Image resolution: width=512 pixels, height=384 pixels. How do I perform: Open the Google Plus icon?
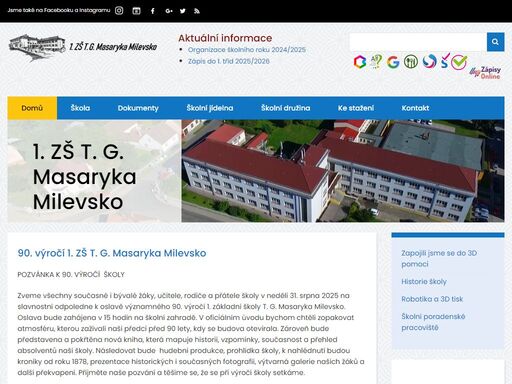click(169, 11)
